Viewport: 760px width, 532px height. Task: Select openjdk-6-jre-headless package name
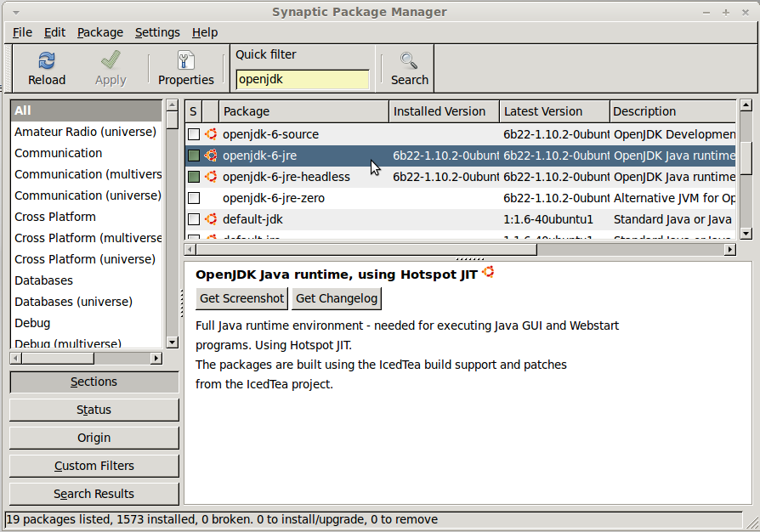click(286, 177)
